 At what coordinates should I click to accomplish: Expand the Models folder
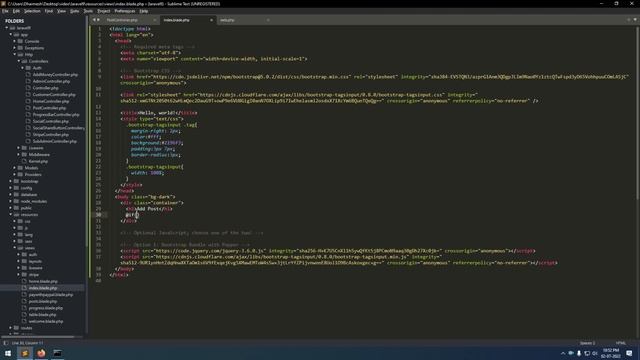(15, 168)
